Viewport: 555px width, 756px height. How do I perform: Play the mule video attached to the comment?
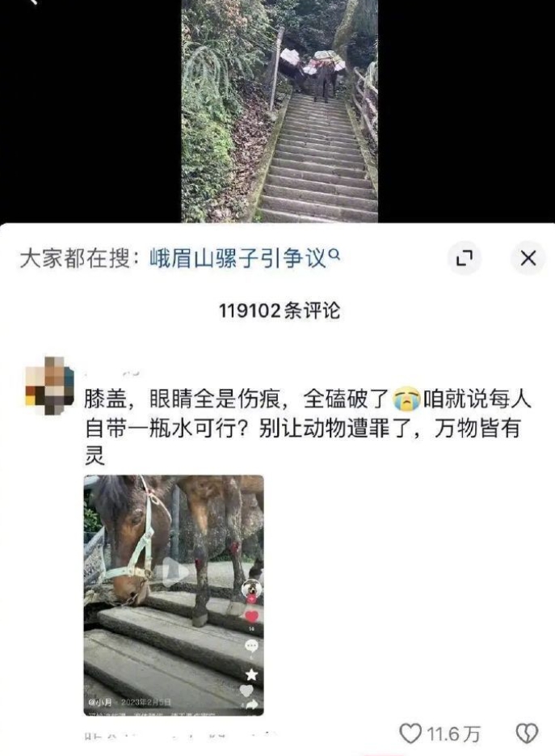174,595
